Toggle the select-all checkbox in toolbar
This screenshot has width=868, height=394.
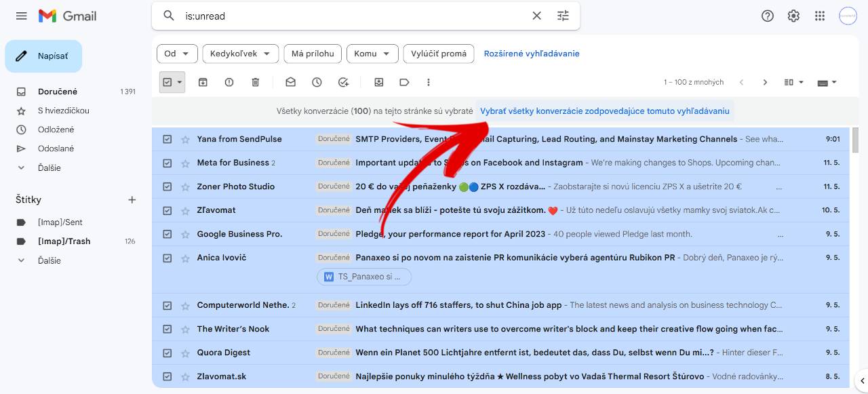pyautogui.click(x=167, y=82)
